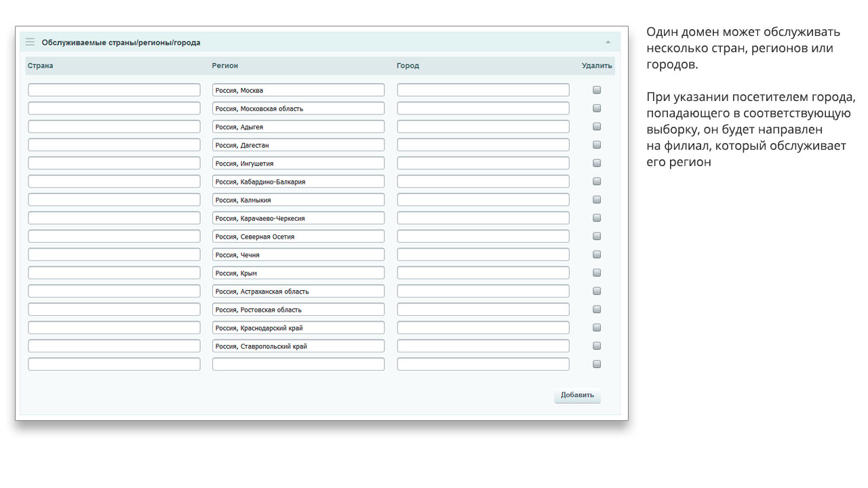Image resolution: width=868 pixels, height=488 pixels.
Task: Check delete box for Россия, Ростовская область
Action: [x=597, y=309]
